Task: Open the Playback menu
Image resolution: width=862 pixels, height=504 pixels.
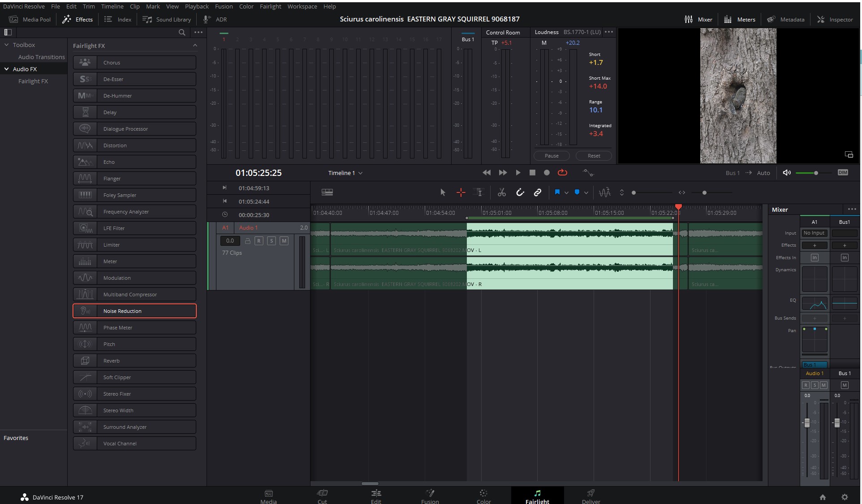Action: point(197,6)
